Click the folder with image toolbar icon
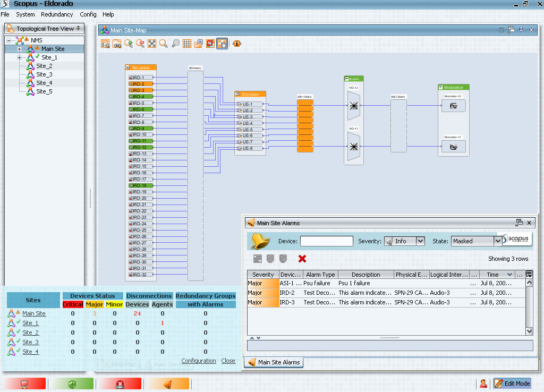 coord(199,44)
